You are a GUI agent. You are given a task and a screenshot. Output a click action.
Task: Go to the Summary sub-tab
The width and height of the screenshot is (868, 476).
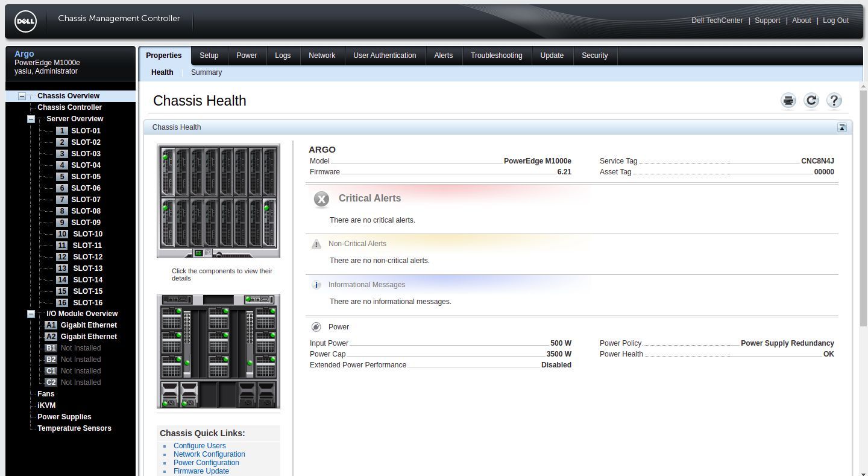tap(206, 72)
